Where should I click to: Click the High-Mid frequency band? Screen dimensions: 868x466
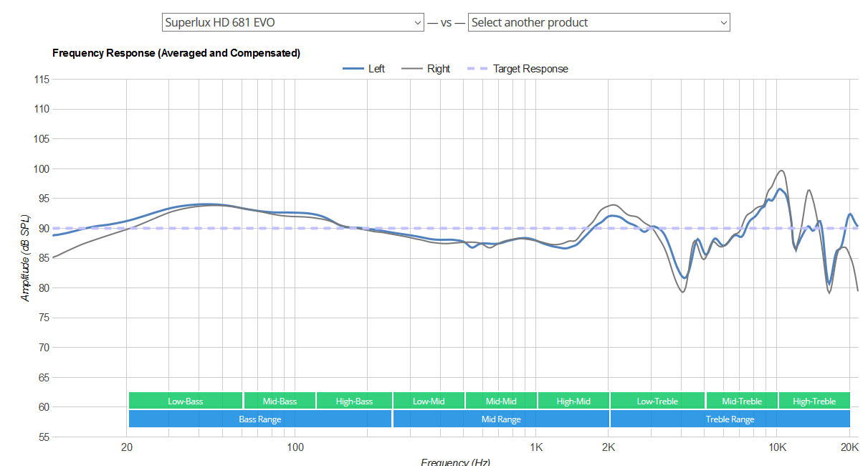tap(573, 401)
